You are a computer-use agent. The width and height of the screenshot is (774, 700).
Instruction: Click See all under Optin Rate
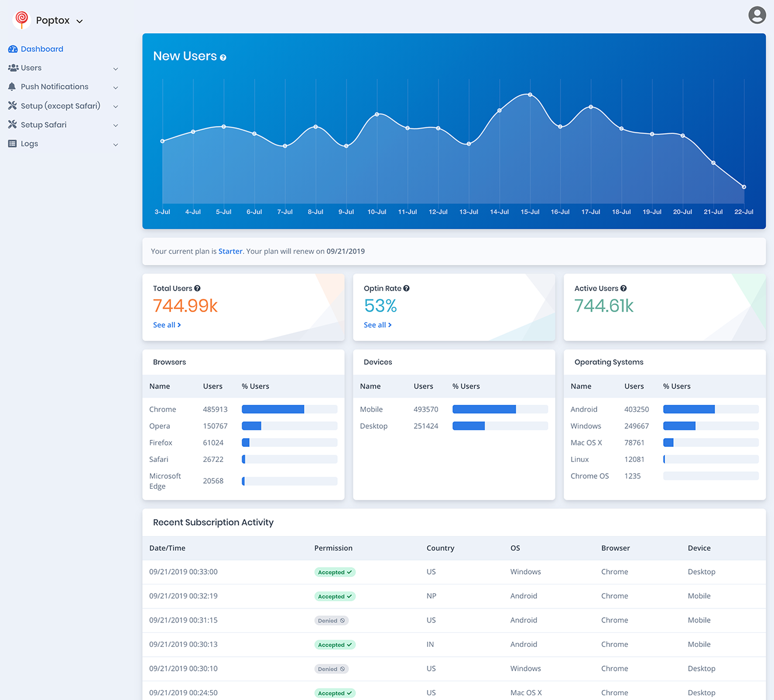tap(377, 325)
